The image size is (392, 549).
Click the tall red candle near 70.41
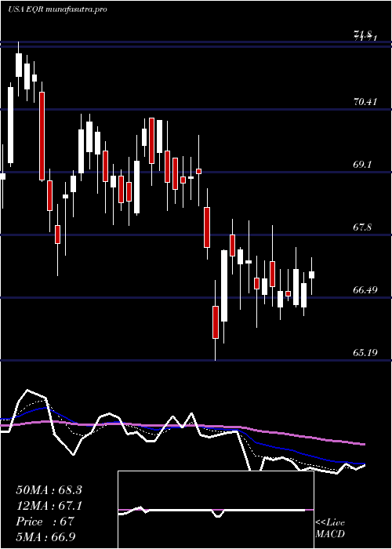point(42,136)
